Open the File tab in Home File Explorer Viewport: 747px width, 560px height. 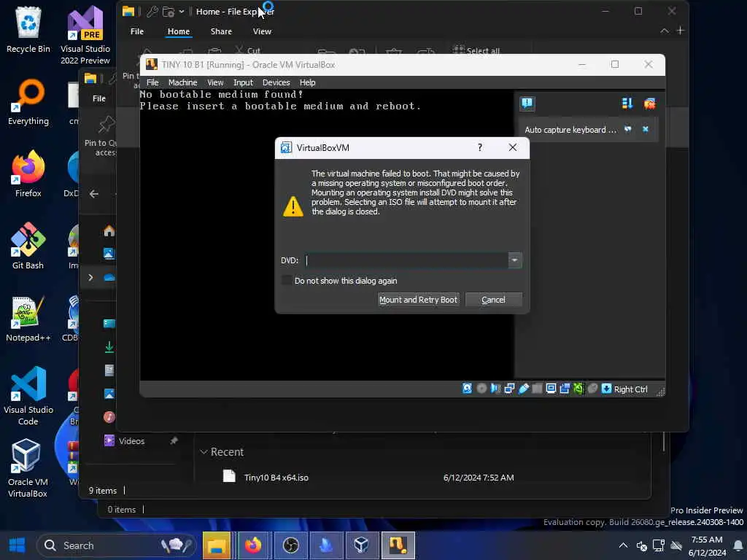click(137, 31)
